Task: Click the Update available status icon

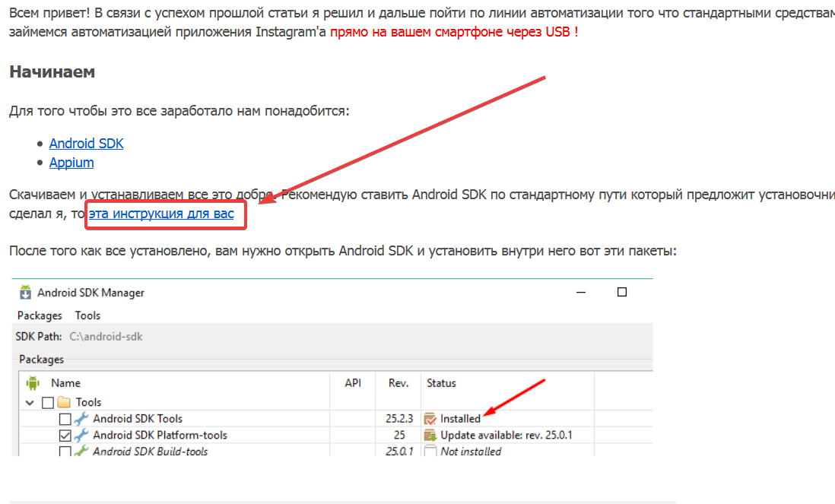Action: point(430,436)
